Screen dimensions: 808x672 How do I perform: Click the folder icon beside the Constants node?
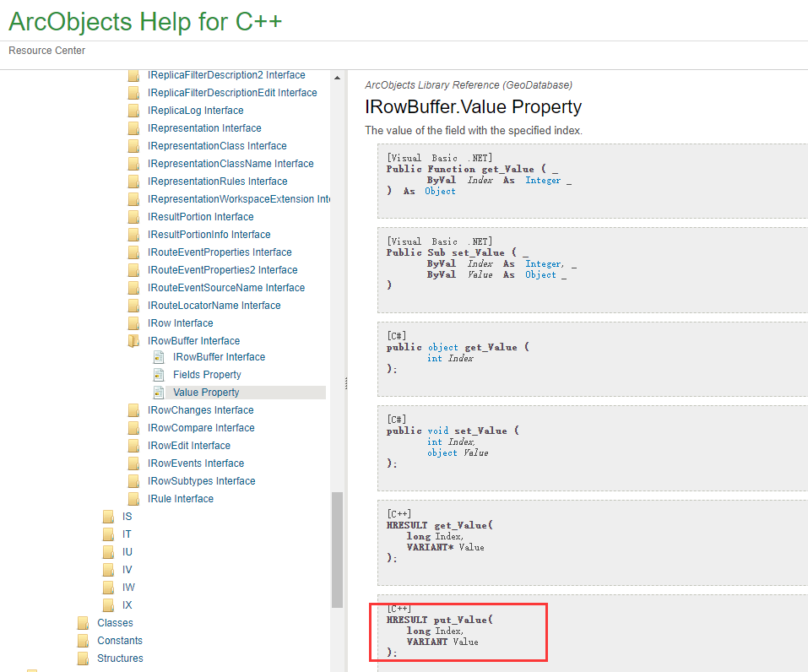[x=82, y=640]
